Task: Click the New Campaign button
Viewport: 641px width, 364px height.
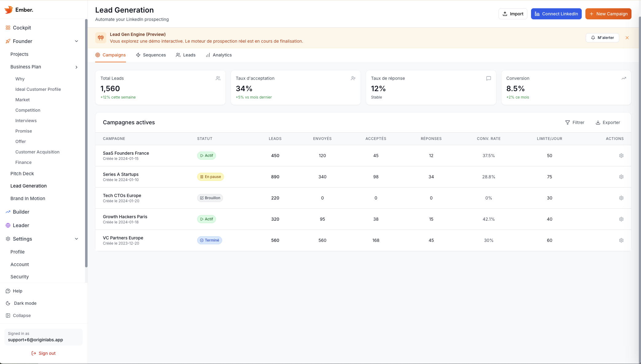Action: [608, 14]
